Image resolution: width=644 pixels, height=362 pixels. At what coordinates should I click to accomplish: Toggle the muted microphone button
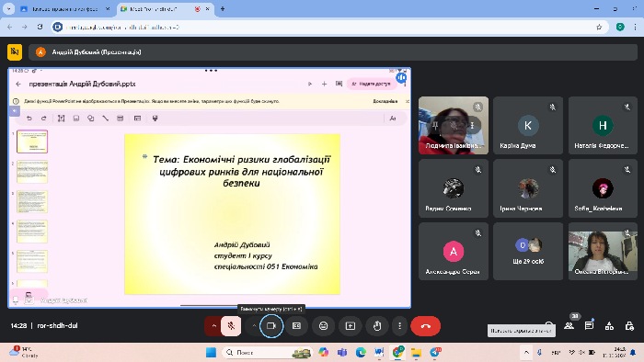click(231, 326)
